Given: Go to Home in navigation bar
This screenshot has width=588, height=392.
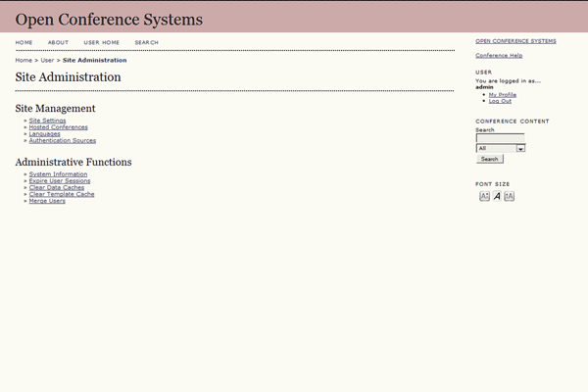Looking at the screenshot, I should point(24,43).
